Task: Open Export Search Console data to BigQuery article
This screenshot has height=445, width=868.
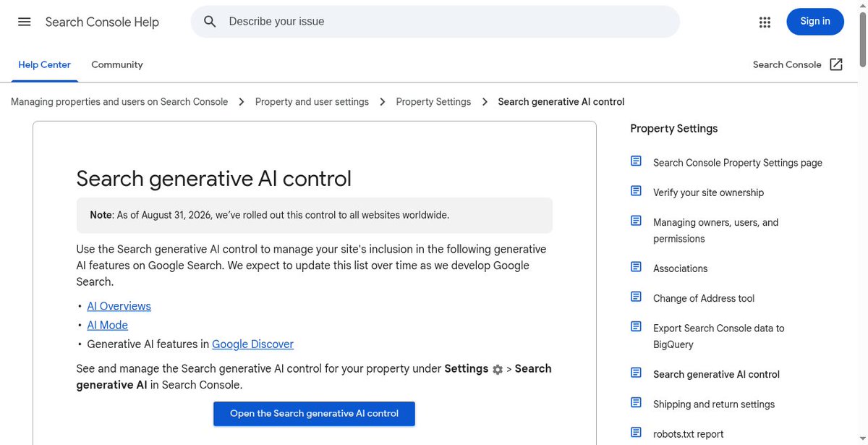Action: [x=719, y=336]
